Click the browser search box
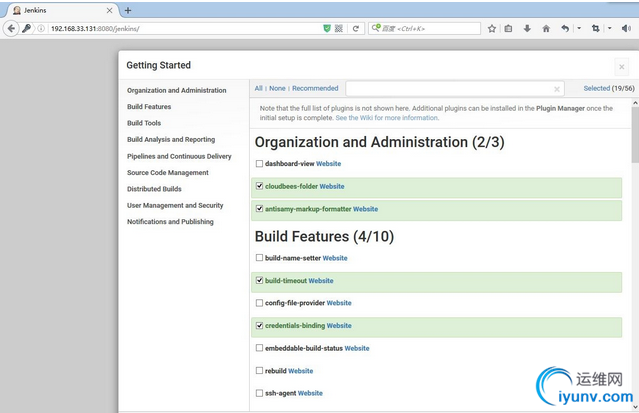The image size is (639, 413). pos(424,28)
